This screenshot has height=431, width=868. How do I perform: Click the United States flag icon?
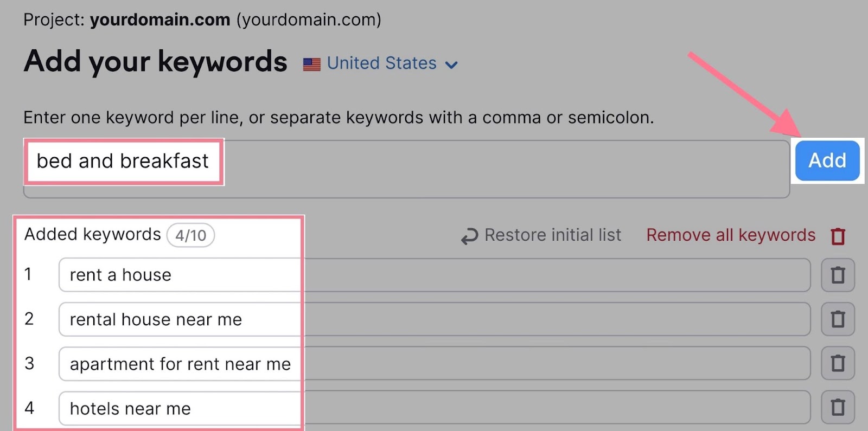(313, 63)
